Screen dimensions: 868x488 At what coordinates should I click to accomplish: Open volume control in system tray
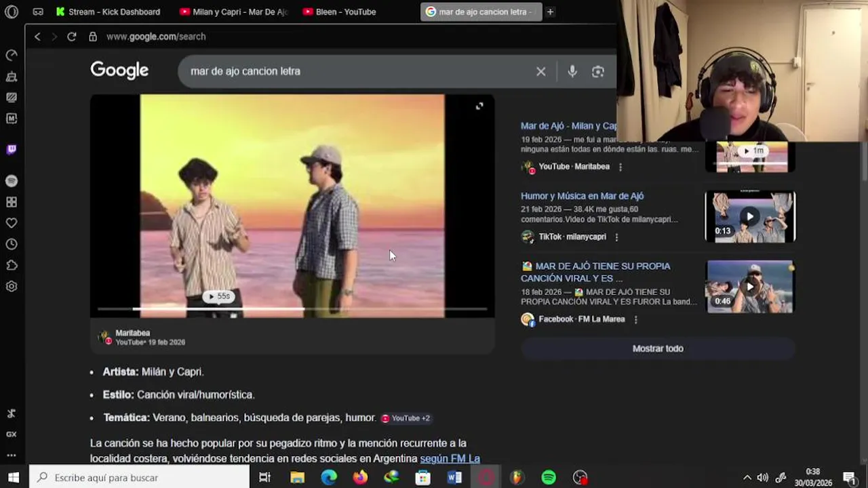763,478
